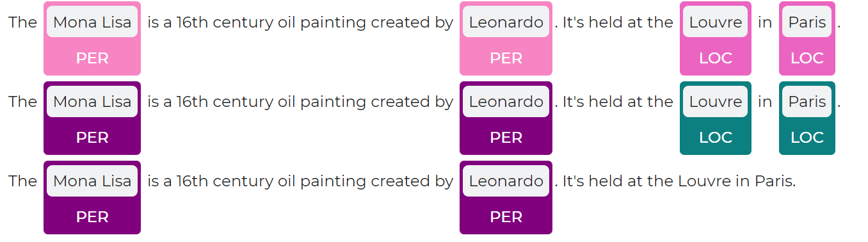Screen dimensions: 868x242
Task: Select the teal LOC label under Louvre
Action: [x=716, y=138]
